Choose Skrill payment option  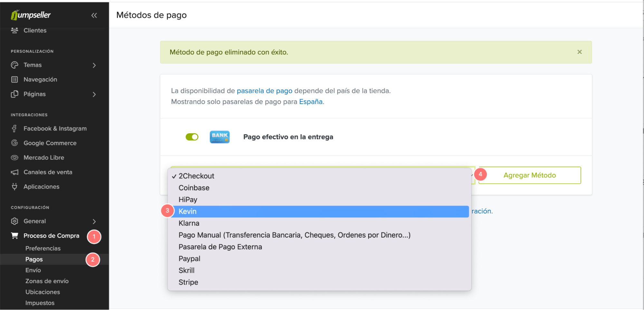[319, 270]
